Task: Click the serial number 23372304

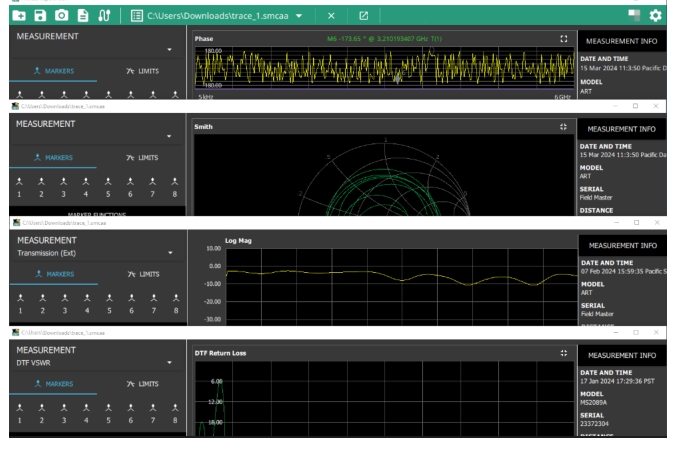Action: pyautogui.click(x=594, y=424)
